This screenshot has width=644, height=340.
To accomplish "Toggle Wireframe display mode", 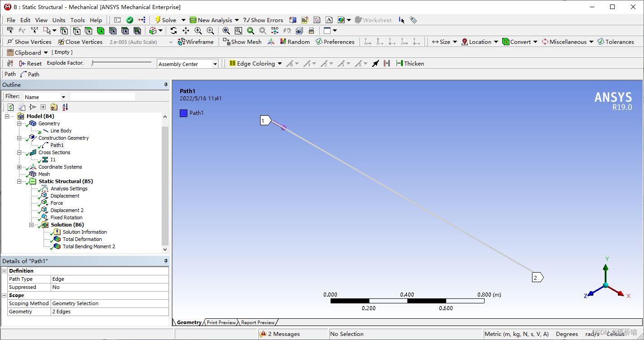I will pos(196,42).
